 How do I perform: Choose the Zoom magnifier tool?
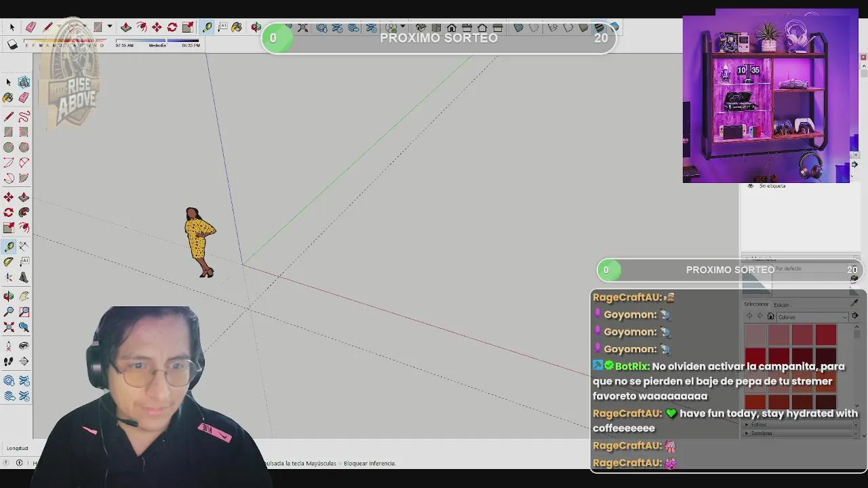[x=9, y=312]
